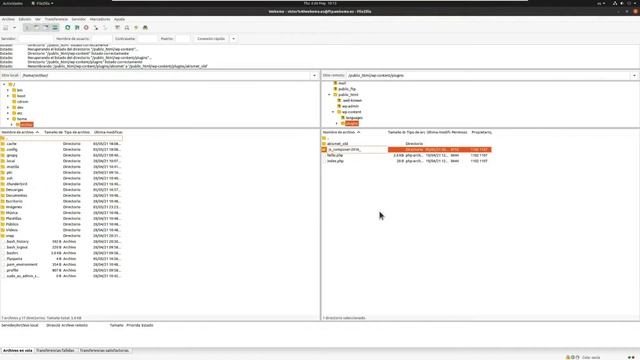The image size is (640, 360).
Task: Open the Ver menu
Action: (38, 19)
